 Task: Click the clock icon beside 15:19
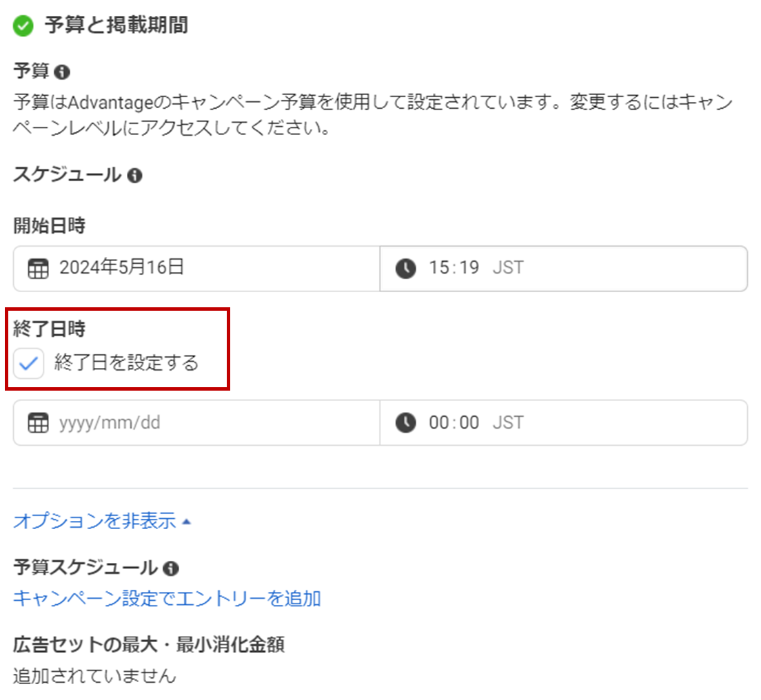(406, 268)
